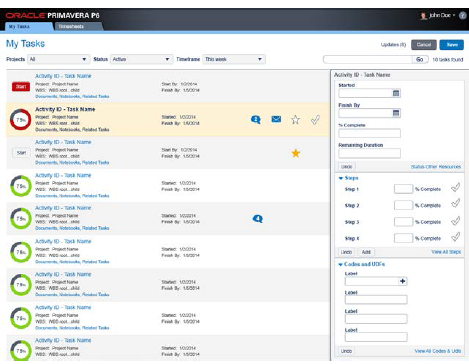The image size is (469, 364).
Task: Focus the Remaining Duration input field
Action: [x=370, y=153]
